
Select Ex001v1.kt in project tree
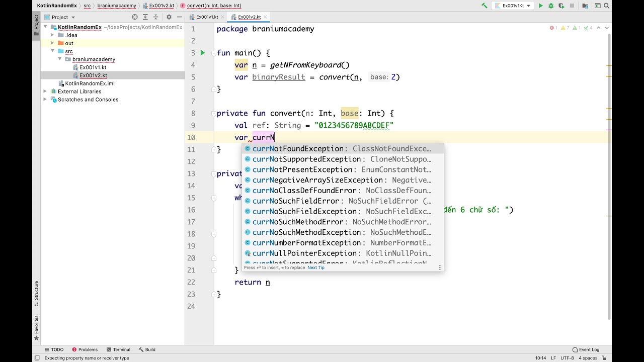click(x=93, y=67)
